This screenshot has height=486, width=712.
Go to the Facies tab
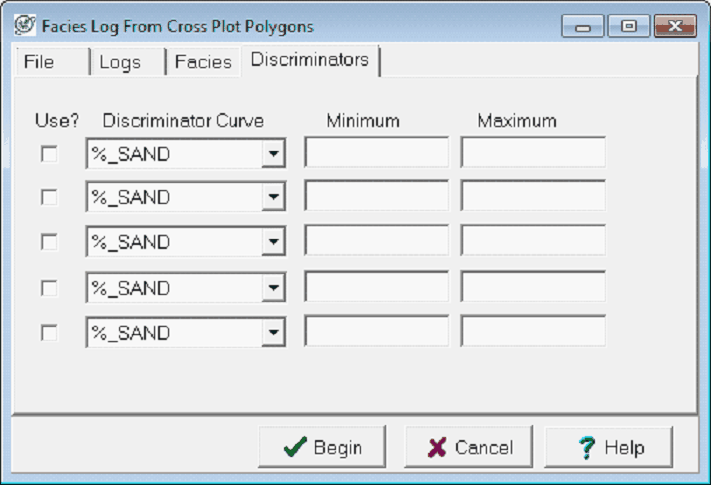[203, 62]
